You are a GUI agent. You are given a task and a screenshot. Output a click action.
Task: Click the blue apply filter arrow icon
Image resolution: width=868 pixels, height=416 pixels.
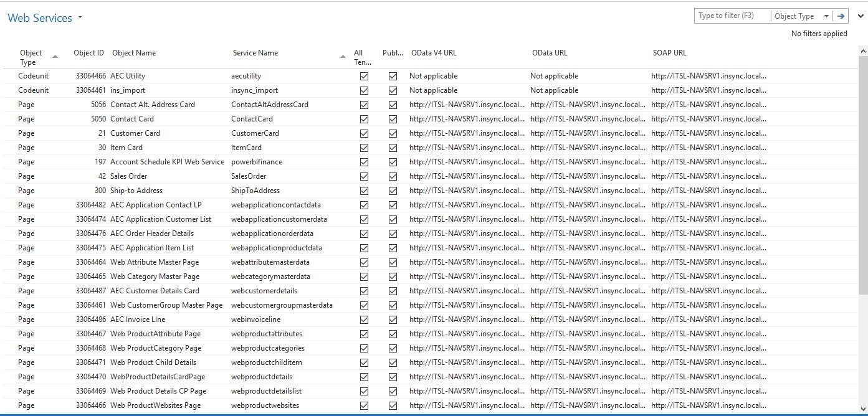842,16
